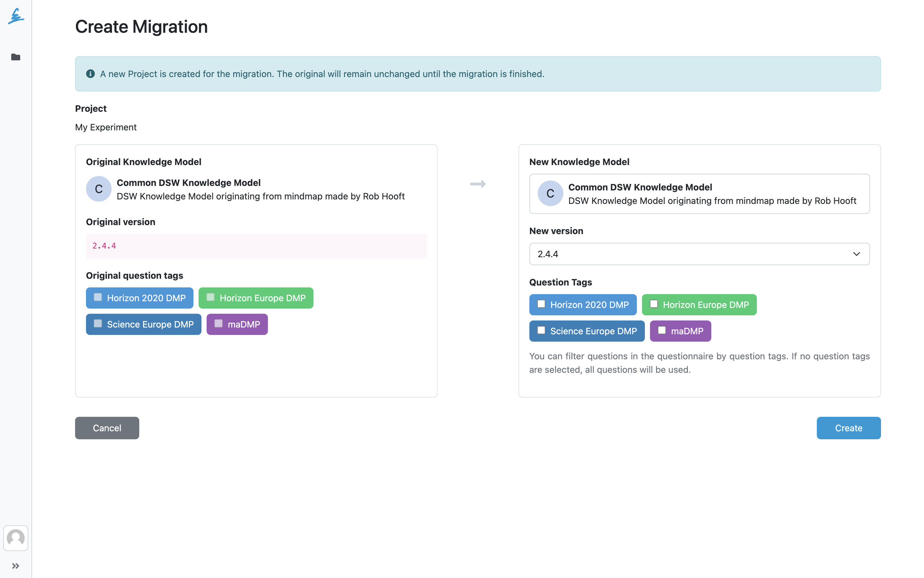Click the New Knowledge Model heading

point(579,162)
